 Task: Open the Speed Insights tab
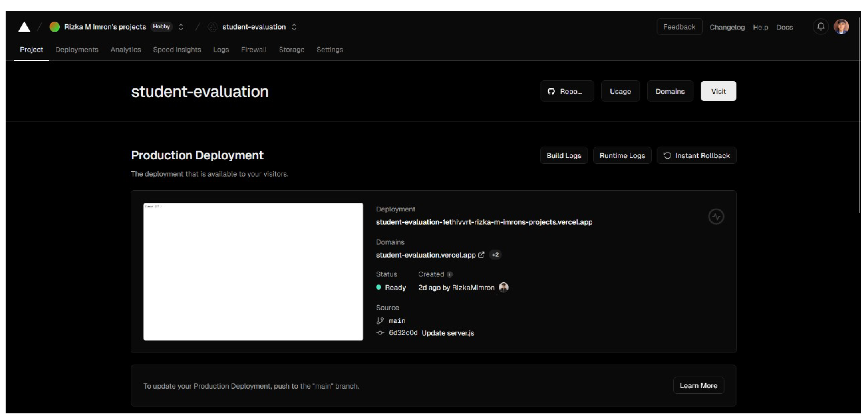177,49
